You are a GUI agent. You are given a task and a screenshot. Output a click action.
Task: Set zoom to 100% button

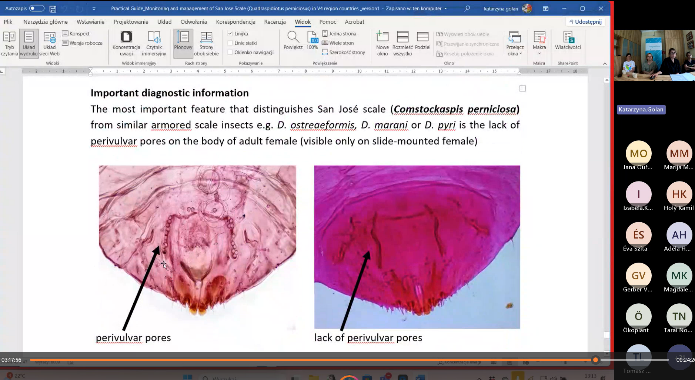pos(312,40)
